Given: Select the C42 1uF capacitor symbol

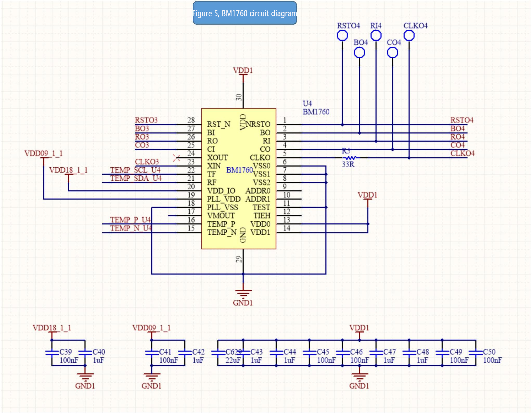Looking at the screenshot, I should 185,353.
